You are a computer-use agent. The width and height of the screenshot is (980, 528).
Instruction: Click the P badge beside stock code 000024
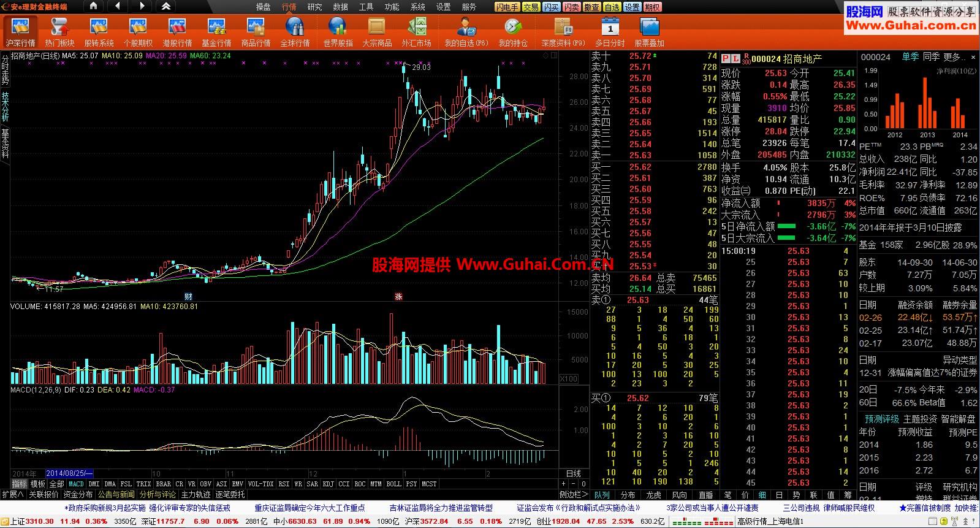[x=726, y=58]
